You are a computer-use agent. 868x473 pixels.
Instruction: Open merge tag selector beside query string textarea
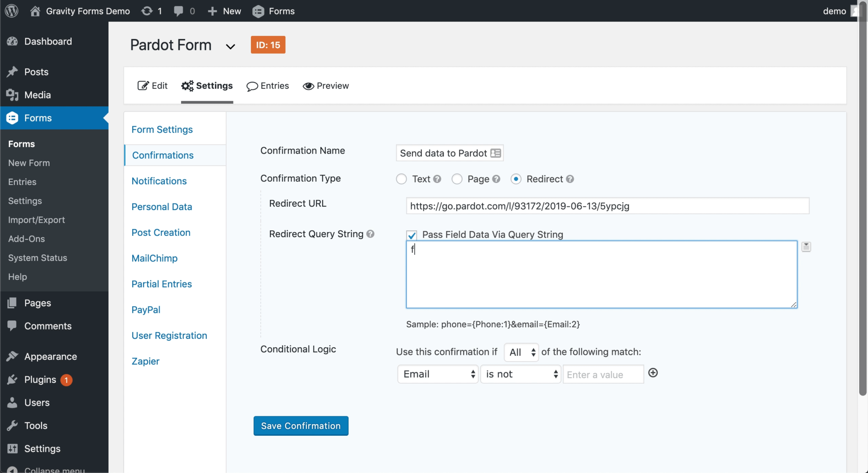[x=806, y=247]
